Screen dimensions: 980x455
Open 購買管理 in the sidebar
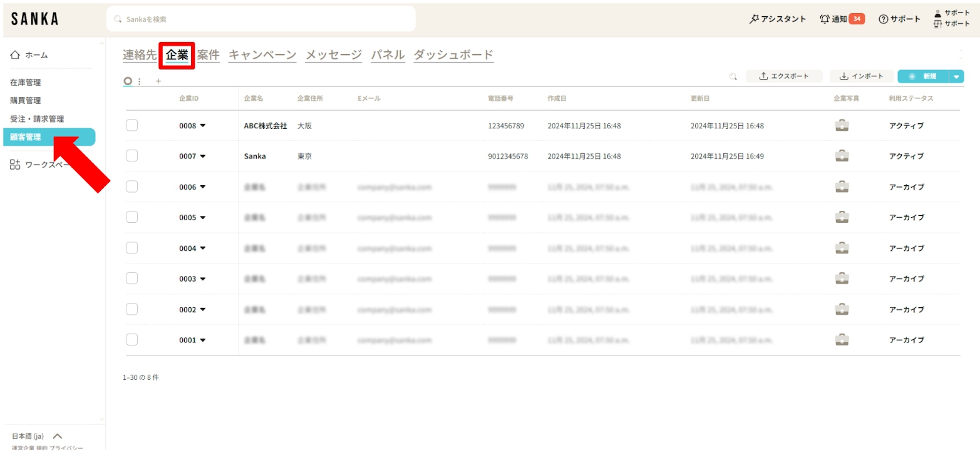pos(26,100)
